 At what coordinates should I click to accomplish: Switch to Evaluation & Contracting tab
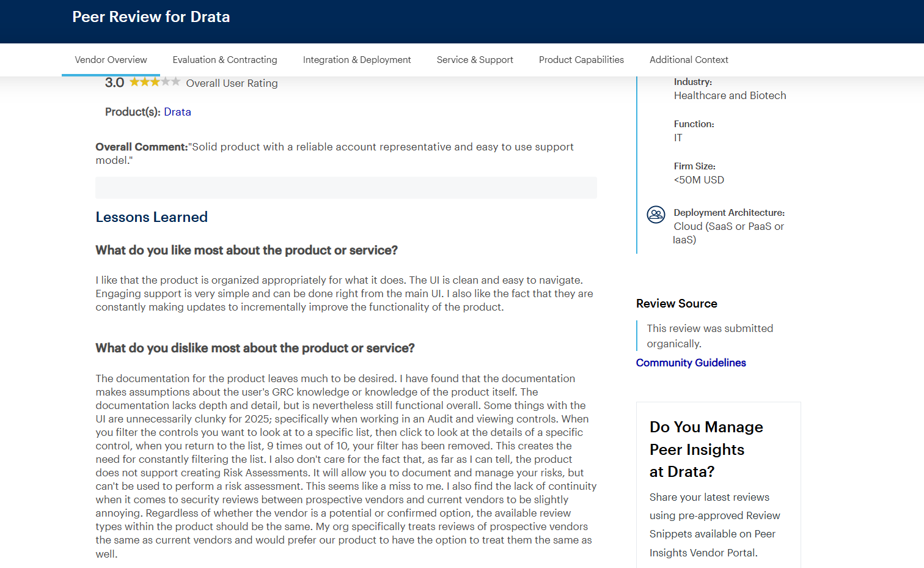(x=225, y=60)
